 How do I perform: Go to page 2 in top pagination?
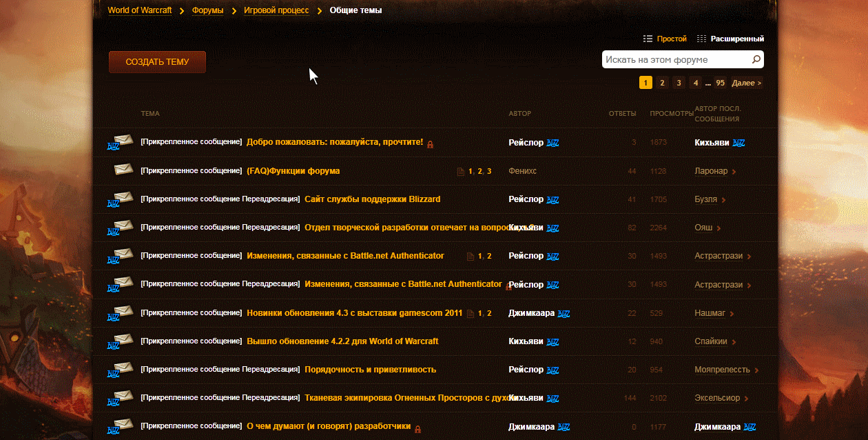tap(662, 83)
